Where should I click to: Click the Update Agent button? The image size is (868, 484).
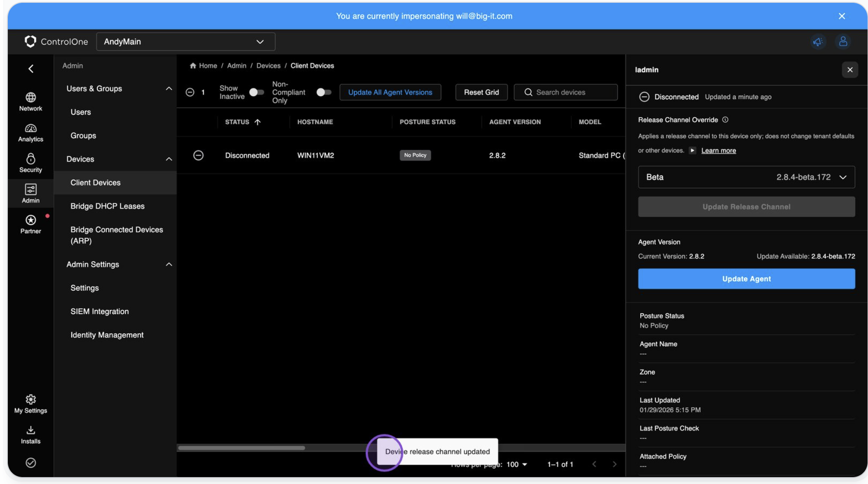746,279
